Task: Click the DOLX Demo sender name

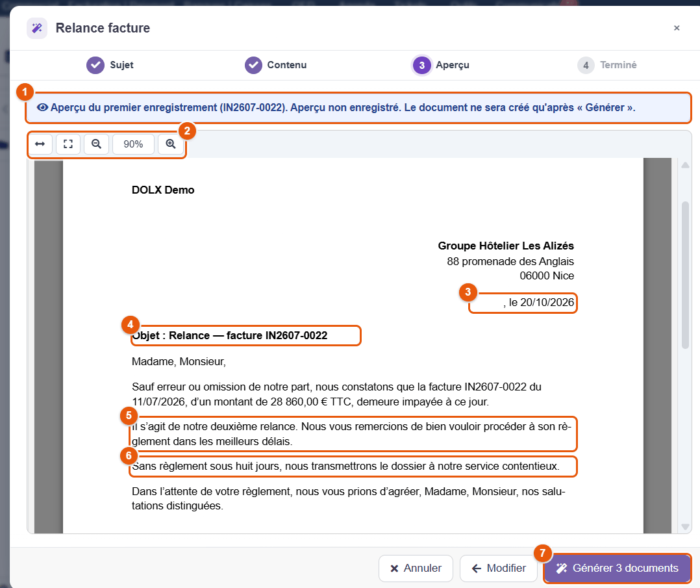Action: point(163,190)
